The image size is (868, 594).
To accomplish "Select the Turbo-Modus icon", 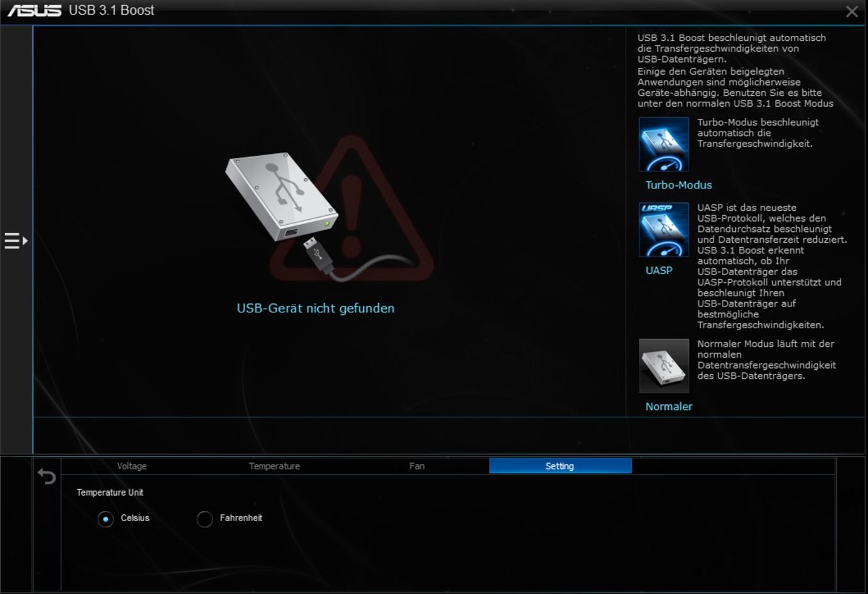I will pyautogui.click(x=664, y=144).
